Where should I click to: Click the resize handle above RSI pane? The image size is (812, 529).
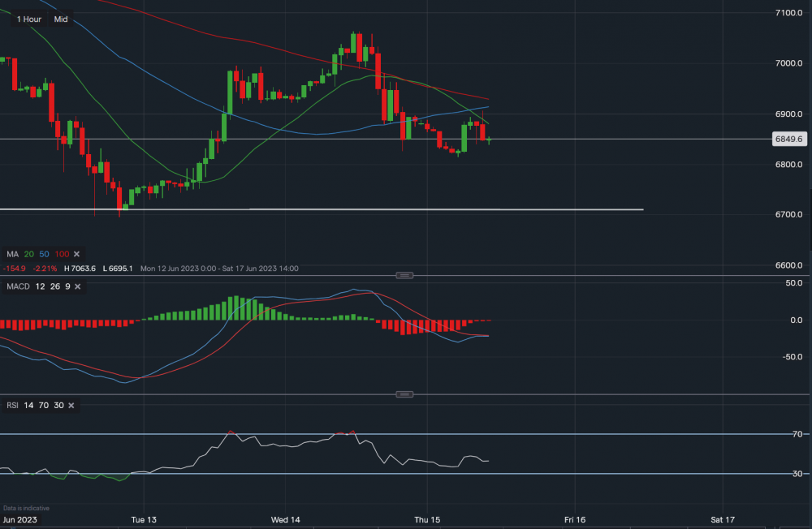(x=405, y=394)
